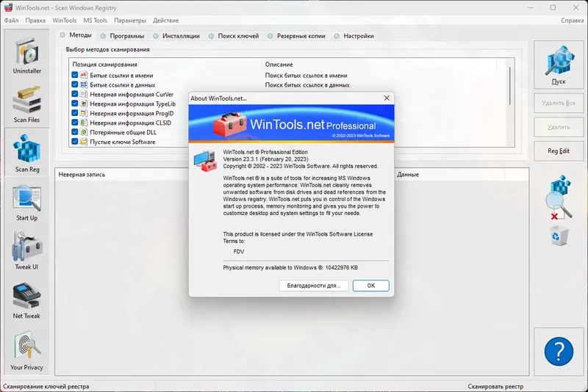Close the About WinTools.net dialog
The image size is (588, 392).
(x=387, y=98)
